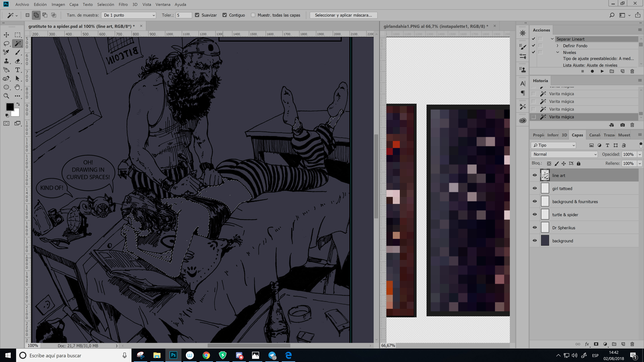Viewport: 644px width, 362px height.
Task: Select the Zoom tool
Action: click(x=6, y=96)
